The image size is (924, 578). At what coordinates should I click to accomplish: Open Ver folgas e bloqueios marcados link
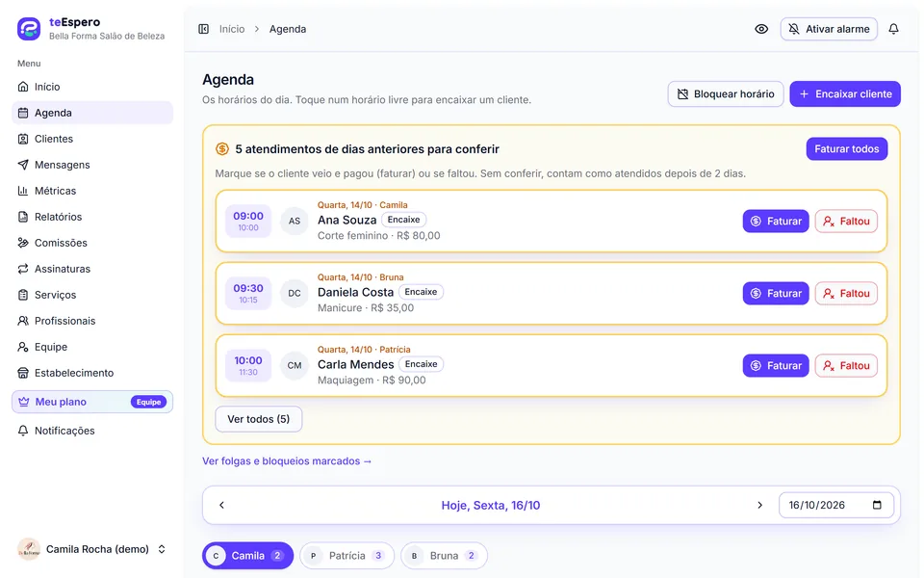(x=287, y=461)
